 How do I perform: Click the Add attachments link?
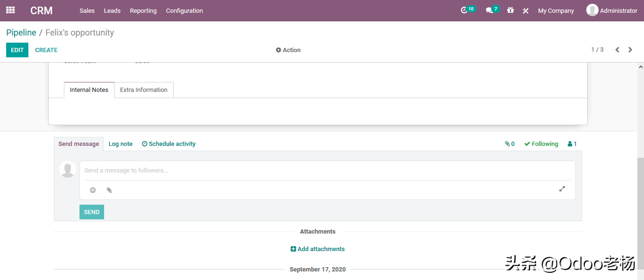pyautogui.click(x=318, y=249)
